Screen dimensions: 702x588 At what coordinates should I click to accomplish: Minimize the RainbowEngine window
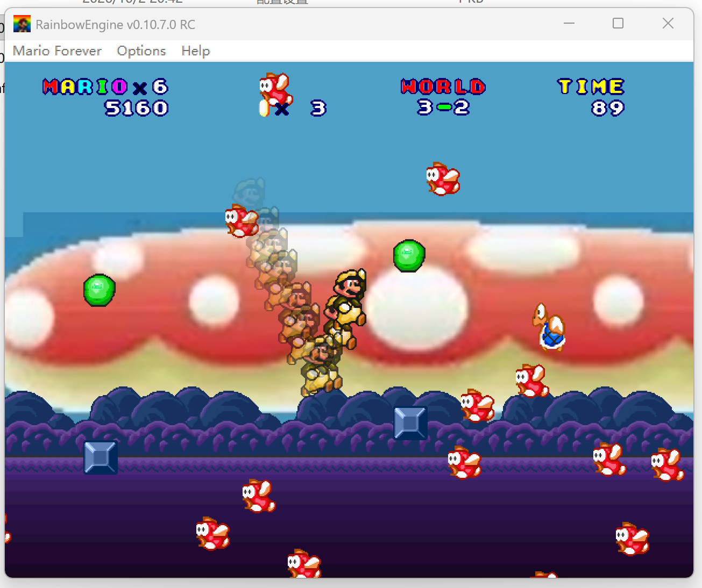[x=569, y=24]
